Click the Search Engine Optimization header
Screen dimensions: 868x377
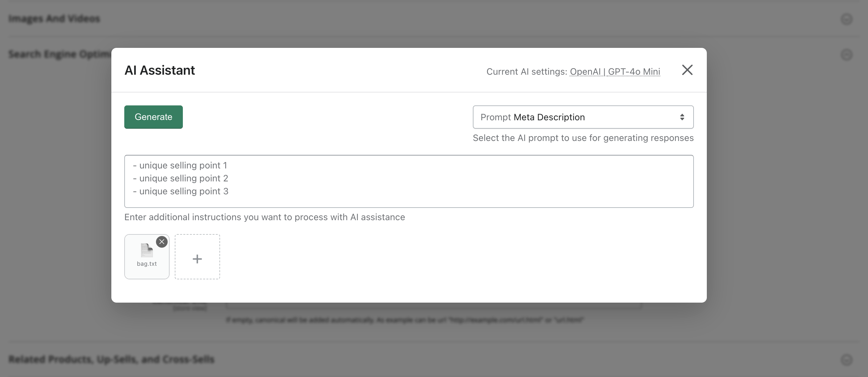tap(60, 54)
